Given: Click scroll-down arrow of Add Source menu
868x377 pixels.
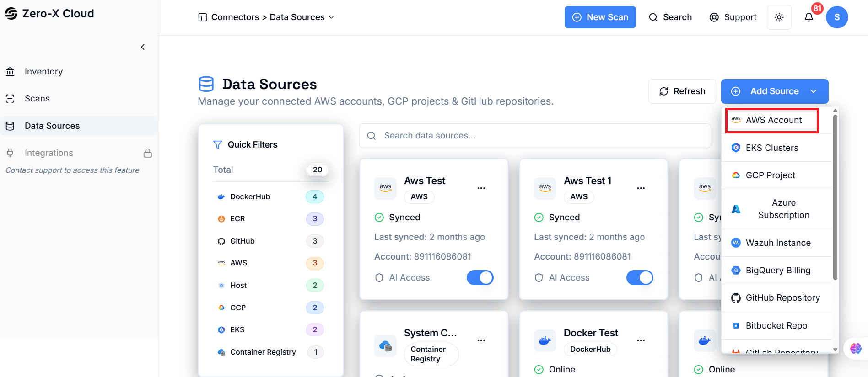Looking at the screenshot, I should (835, 350).
